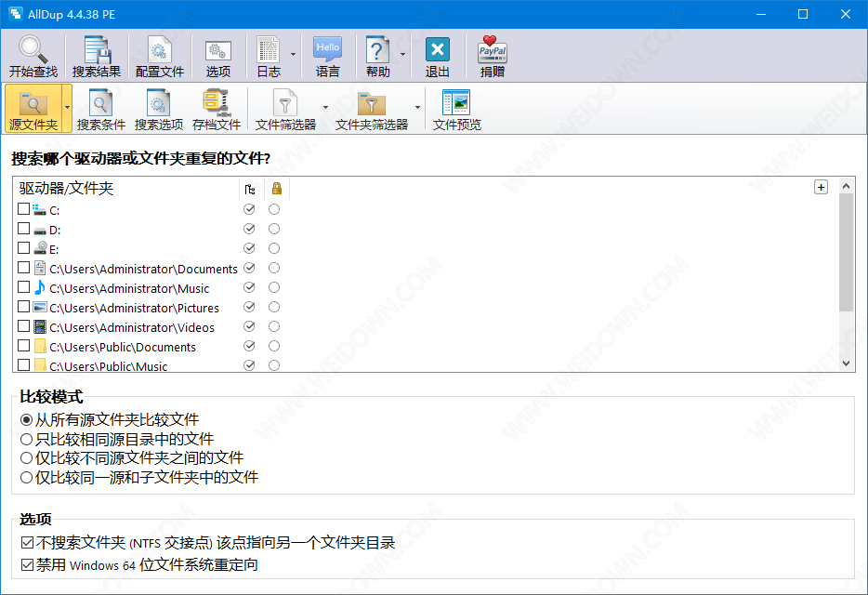The height and width of the screenshot is (595, 868).
Task: Expand the 文件筛选器 dropdown arrow
Action: 325,107
